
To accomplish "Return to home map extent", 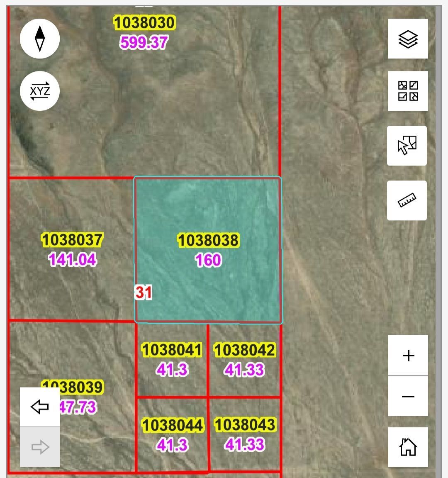I will pyautogui.click(x=408, y=447).
